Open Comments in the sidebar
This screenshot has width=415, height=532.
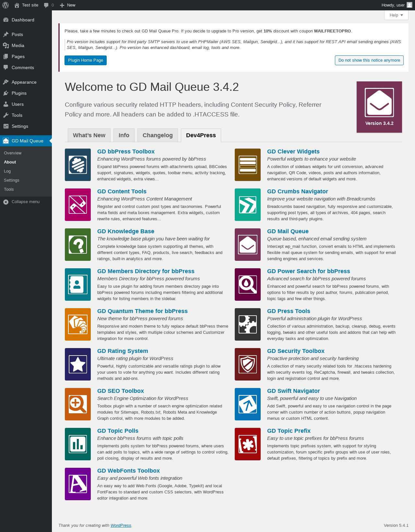26,67
